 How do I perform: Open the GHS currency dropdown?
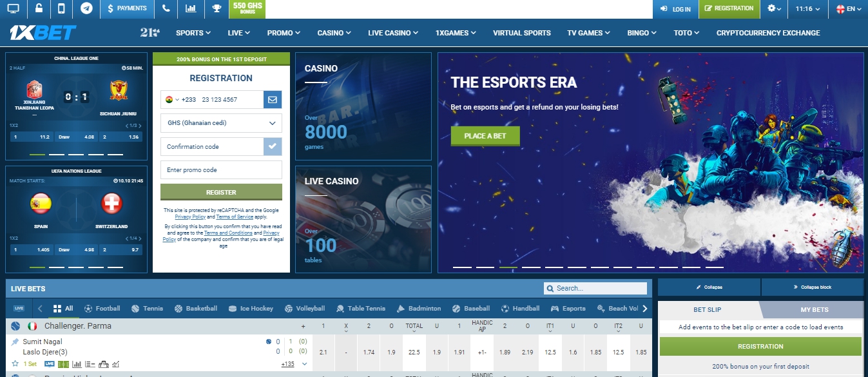pyautogui.click(x=221, y=123)
